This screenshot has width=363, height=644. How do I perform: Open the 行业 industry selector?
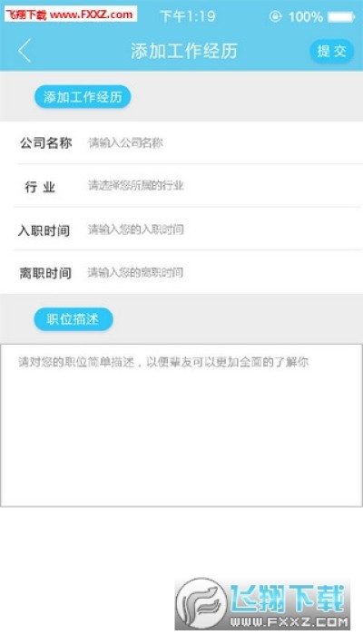click(222, 186)
